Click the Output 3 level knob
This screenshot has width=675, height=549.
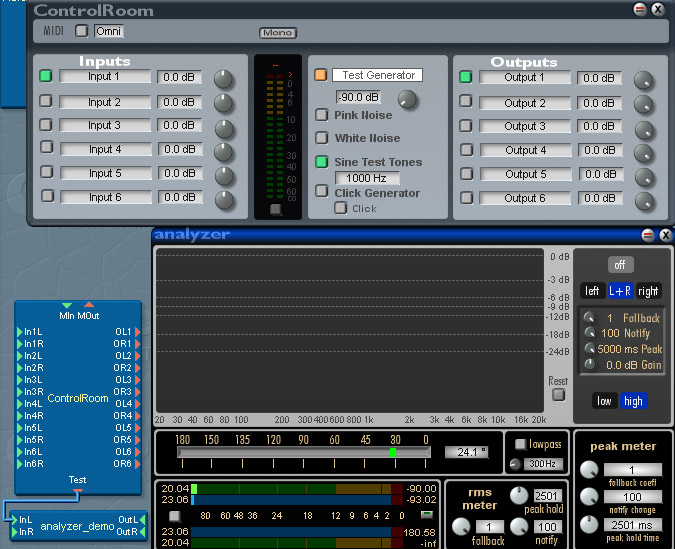pyautogui.click(x=644, y=129)
